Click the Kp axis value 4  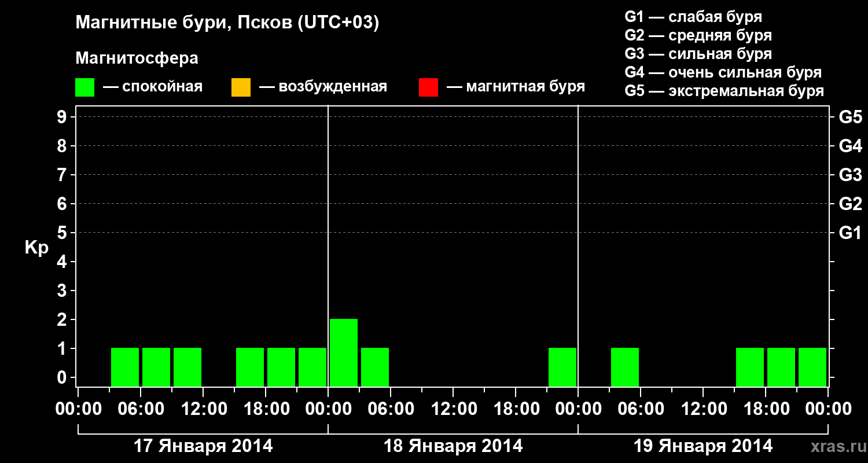63,262
